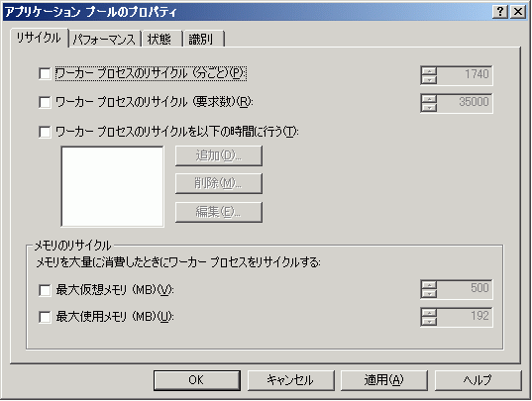Click the キャンセル button

coord(291,380)
